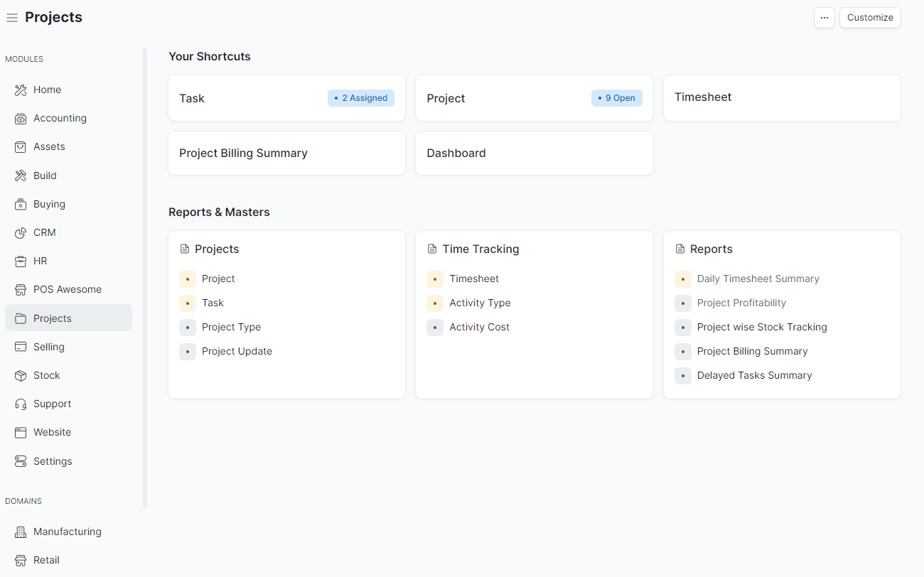Click the Customize button
The height and width of the screenshot is (577, 924).
point(870,17)
